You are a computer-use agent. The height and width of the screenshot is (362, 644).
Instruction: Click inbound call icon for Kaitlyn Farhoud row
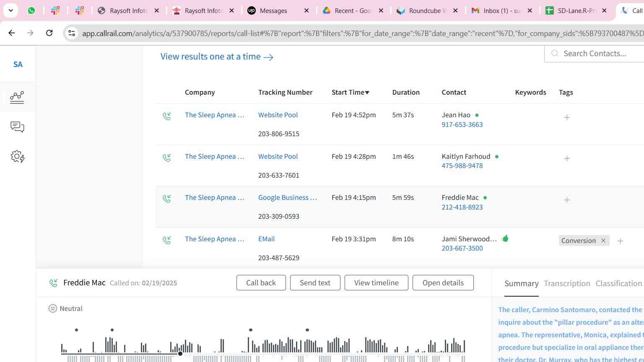167,158
